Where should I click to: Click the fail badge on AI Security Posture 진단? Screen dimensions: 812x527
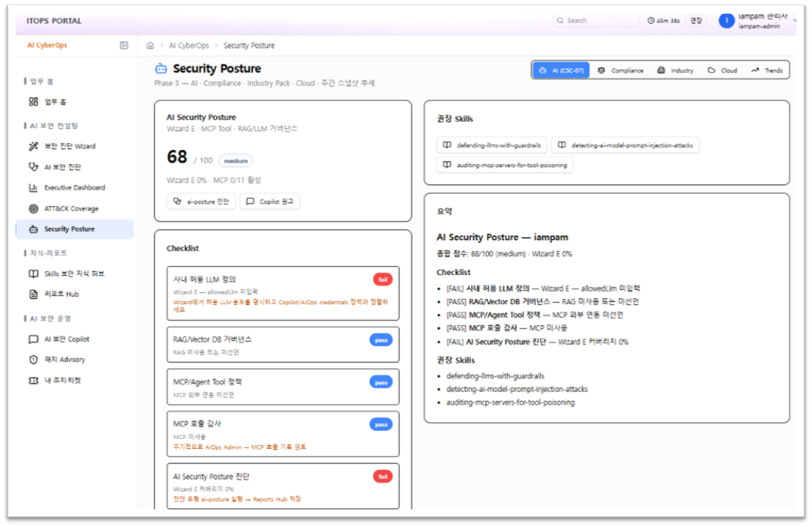[x=383, y=476]
